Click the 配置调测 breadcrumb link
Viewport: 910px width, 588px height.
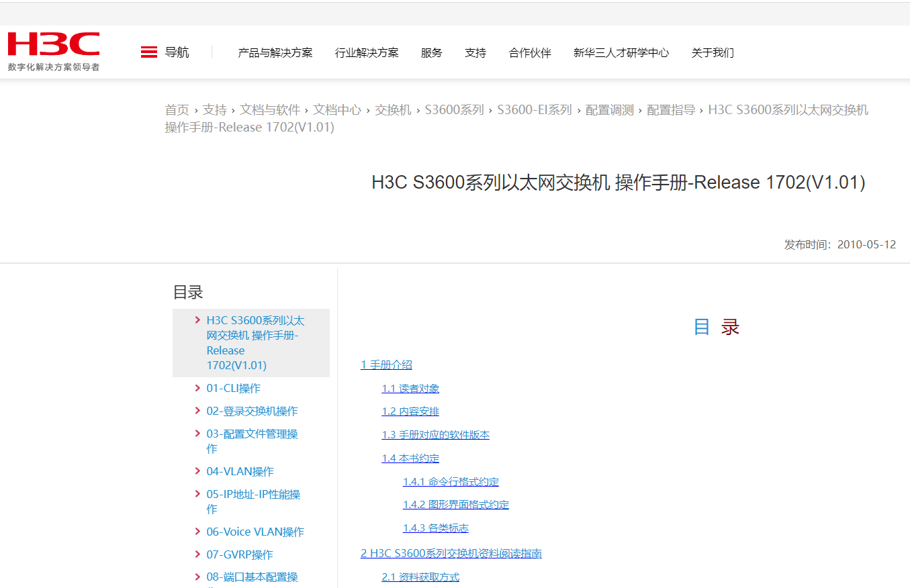click(610, 110)
